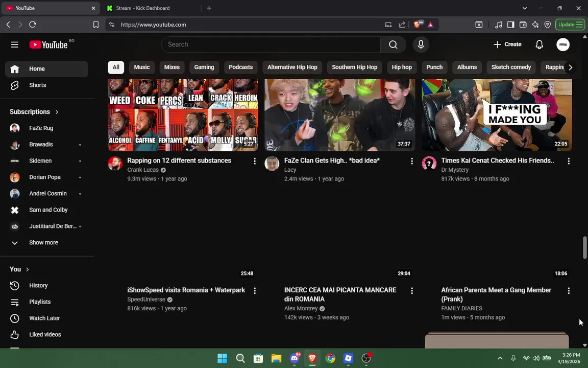This screenshot has width=588, height=368.
Task: Show hidden system tray icons
Action: [500, 358]
